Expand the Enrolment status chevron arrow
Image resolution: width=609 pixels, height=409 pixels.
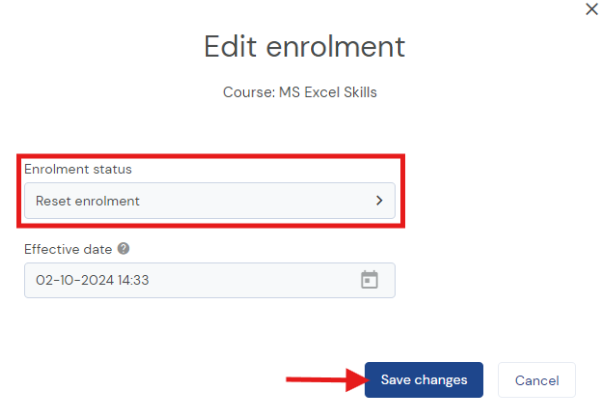pyautogui.click(x=379, y=200)
